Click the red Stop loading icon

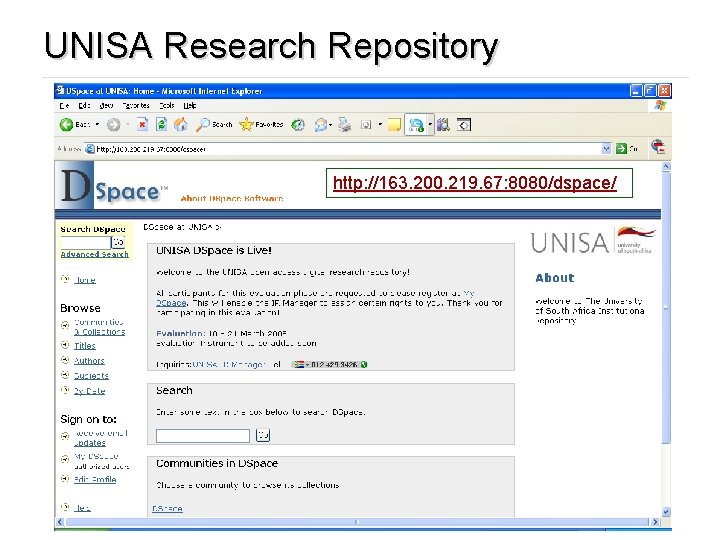point(142,124)
